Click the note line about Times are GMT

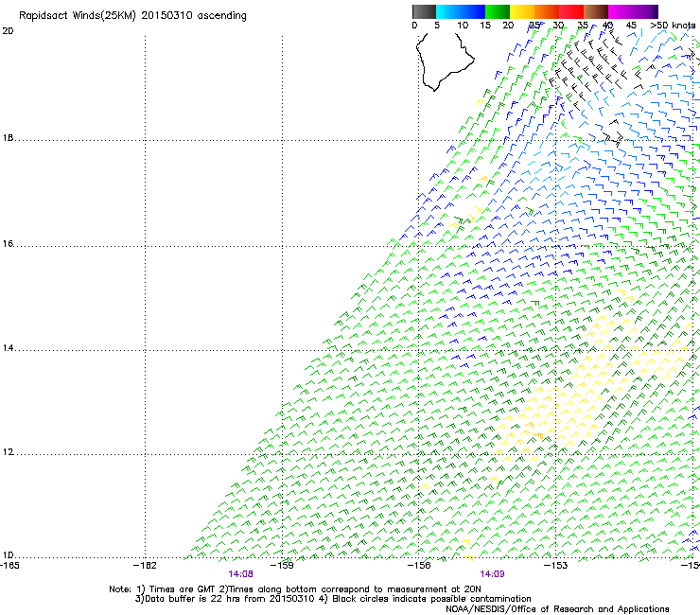pos(294,589)
